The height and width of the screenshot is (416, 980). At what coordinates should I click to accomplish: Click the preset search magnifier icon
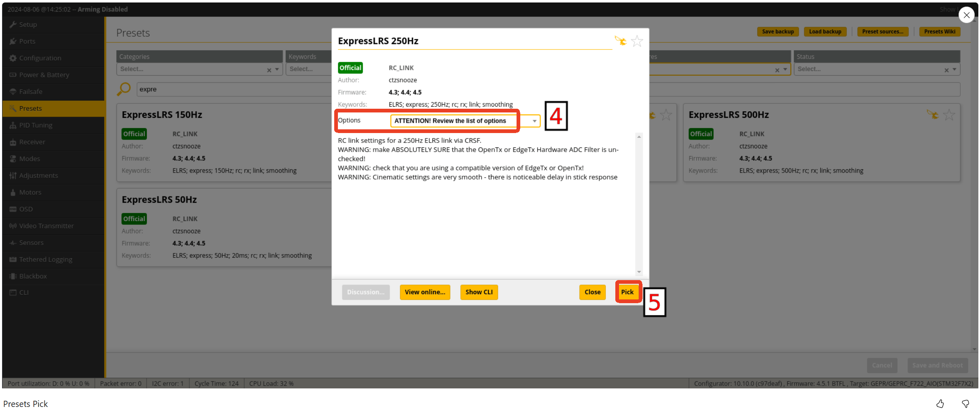point(123,89)
